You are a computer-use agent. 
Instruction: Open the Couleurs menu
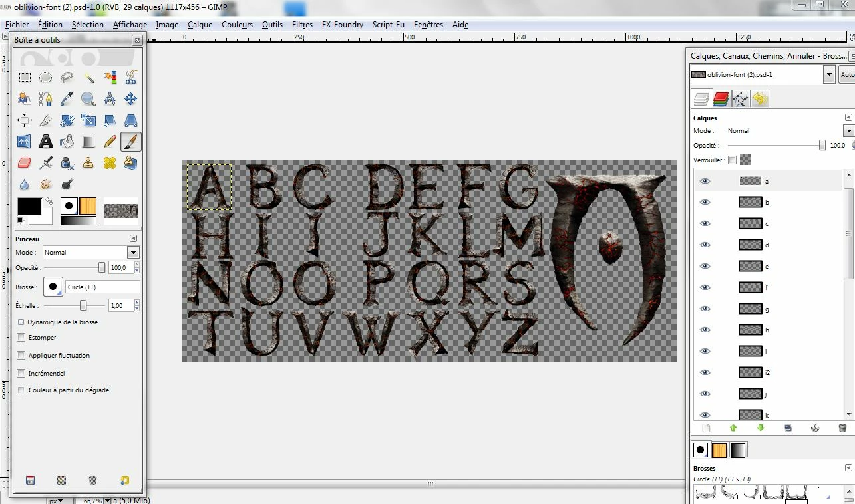click(238, 25)
